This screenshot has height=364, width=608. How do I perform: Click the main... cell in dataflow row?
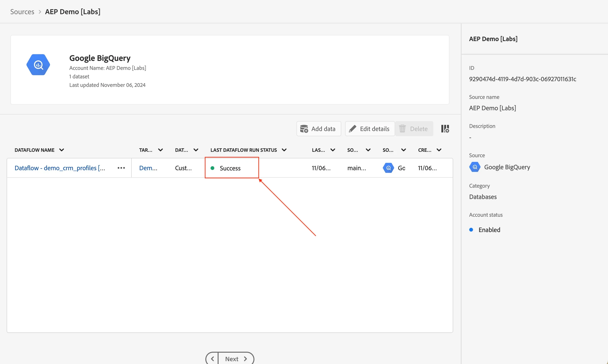tap(357, 168)
